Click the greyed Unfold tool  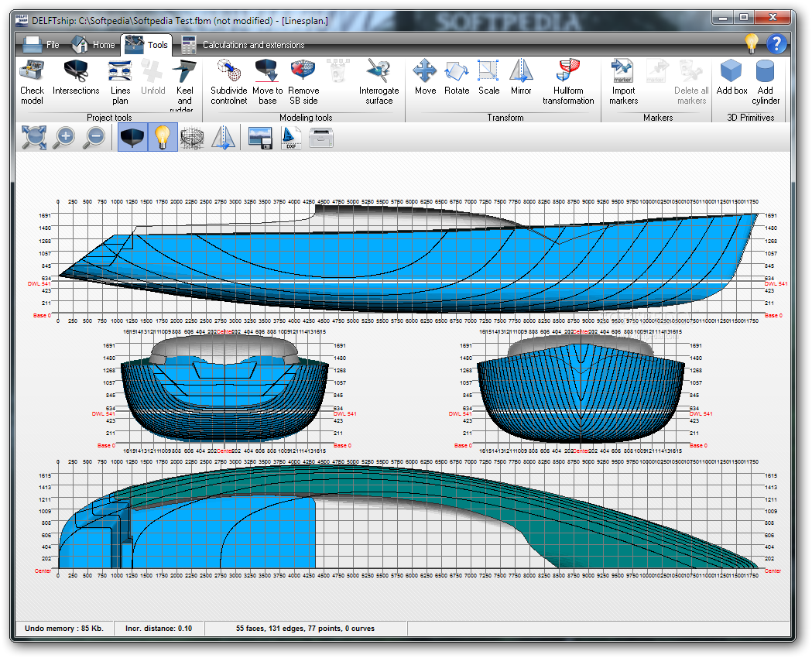click(152, 79)
